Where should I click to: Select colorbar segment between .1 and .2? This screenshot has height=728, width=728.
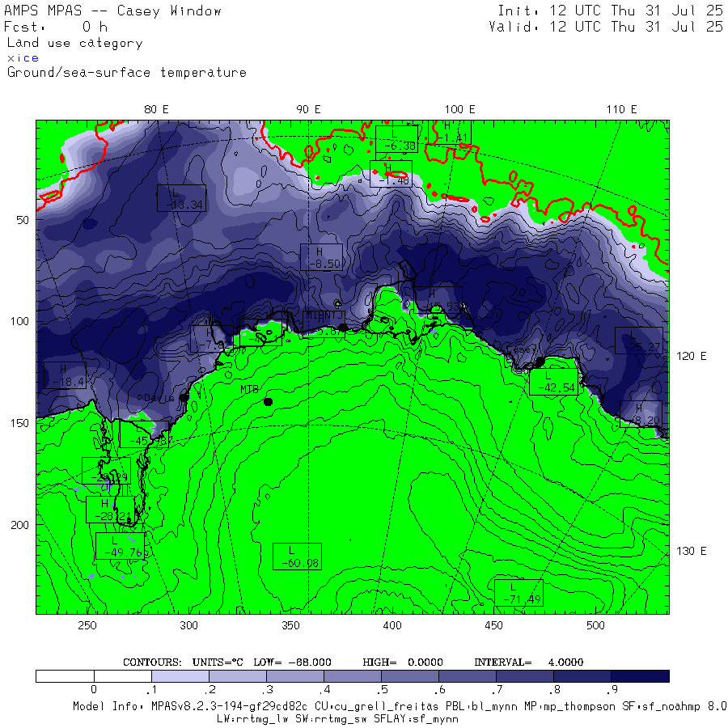click(x=180, y=676)
